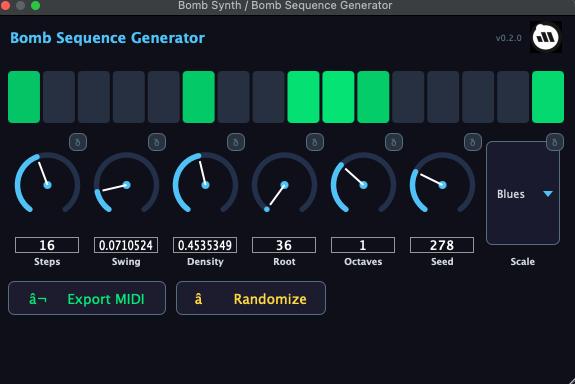Screen dimensions: 575x384
Task: Disable sequence step 16
Action: coord(548,97)
